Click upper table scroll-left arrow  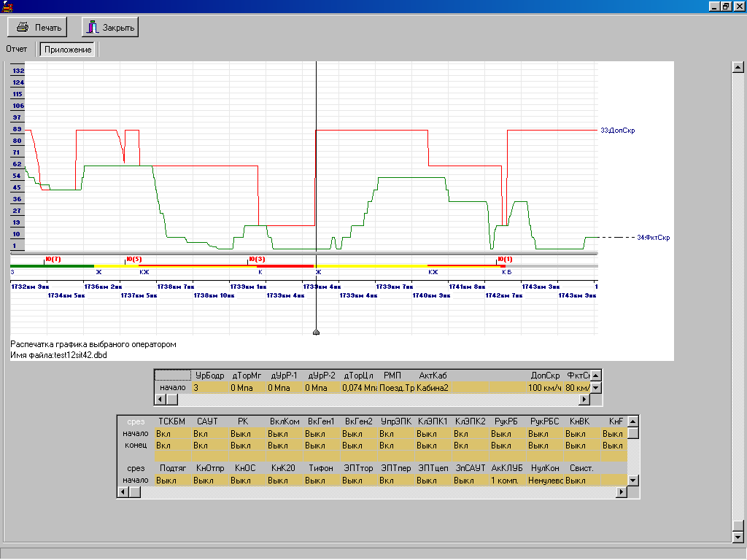coord(160,400)
